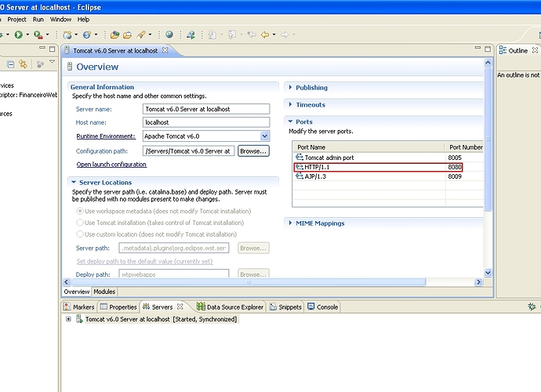Click the Open Task folder icon
This screenshot has height=392, width=541.
127,34
